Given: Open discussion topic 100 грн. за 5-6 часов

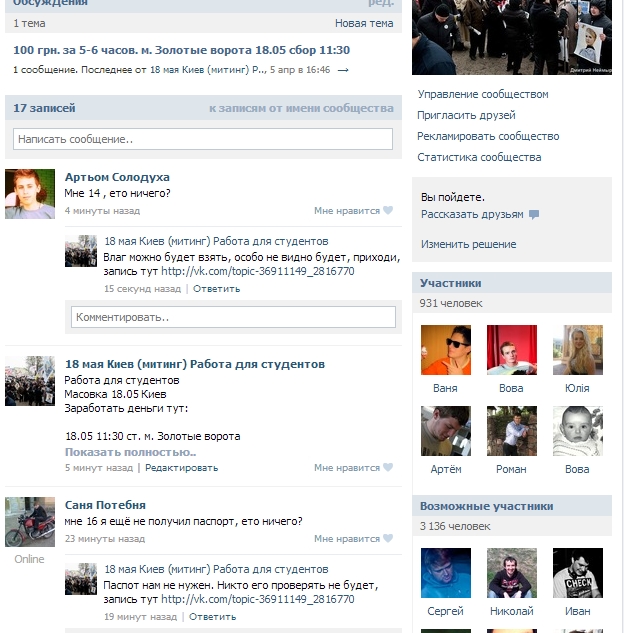Looking at the screenshot, I should [181, 50].
